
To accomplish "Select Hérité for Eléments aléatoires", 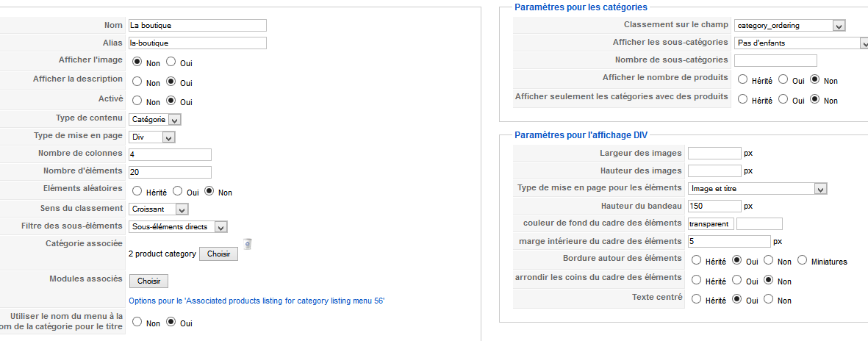I will click(x=137, y=191).
